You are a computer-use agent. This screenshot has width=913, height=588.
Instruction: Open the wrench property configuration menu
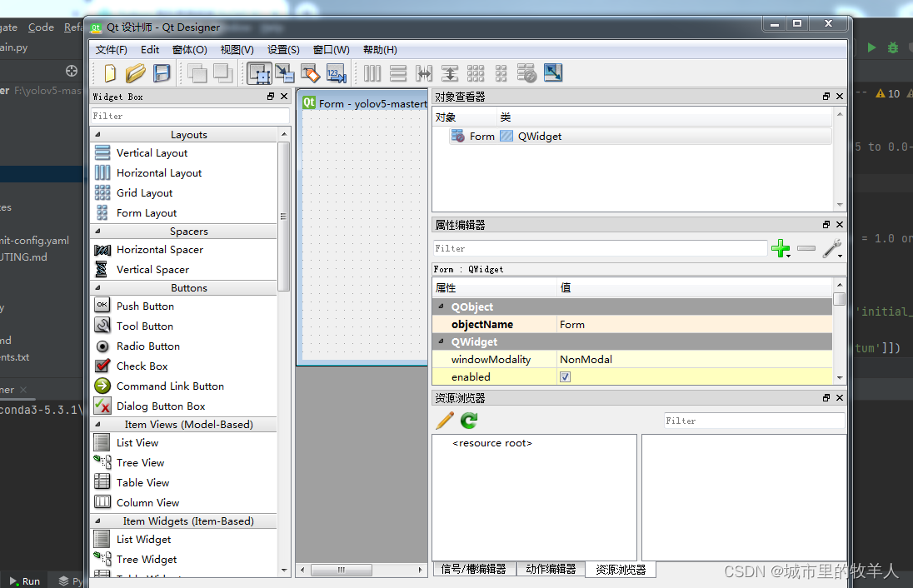[x=832, y=248]
